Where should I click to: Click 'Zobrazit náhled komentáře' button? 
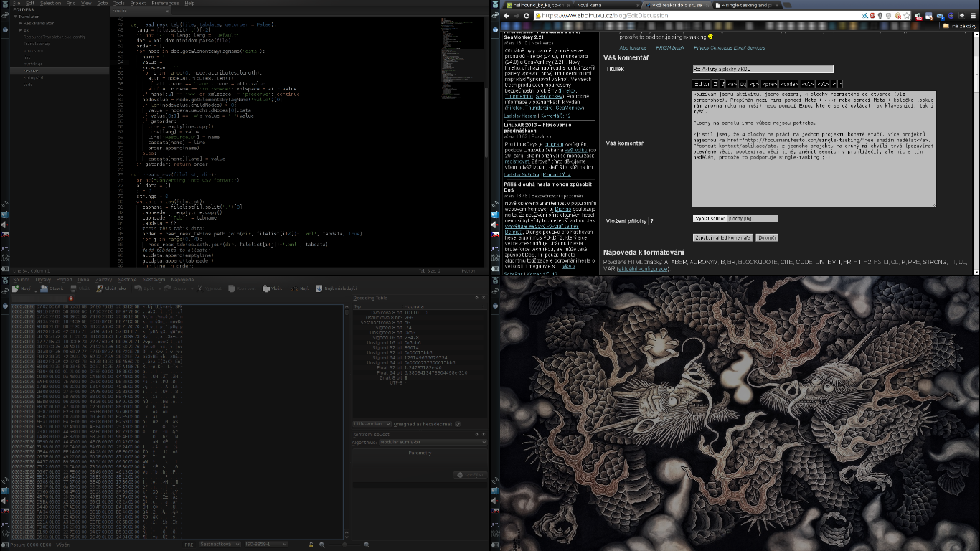pyautogui.click(x=722, y=237)
